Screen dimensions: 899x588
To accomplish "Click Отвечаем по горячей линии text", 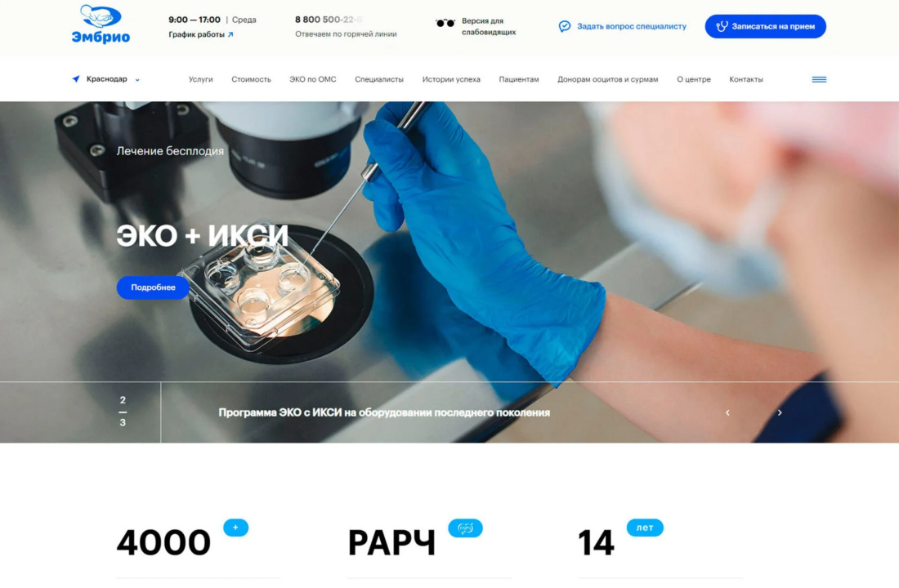I will coord(346,34).
